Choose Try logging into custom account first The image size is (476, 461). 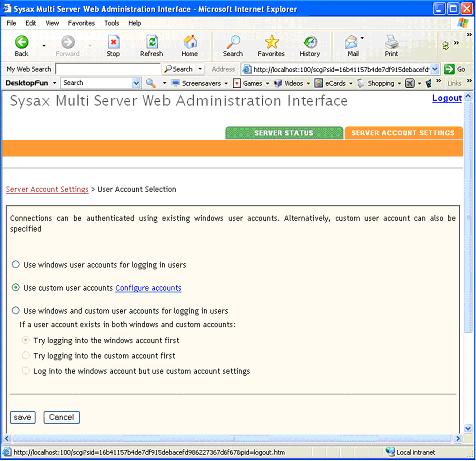[x=26, y=355]
